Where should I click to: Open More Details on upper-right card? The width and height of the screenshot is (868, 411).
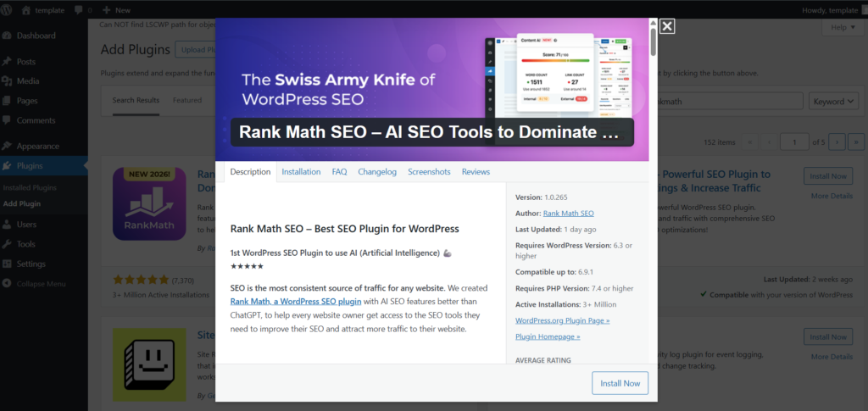832,196
